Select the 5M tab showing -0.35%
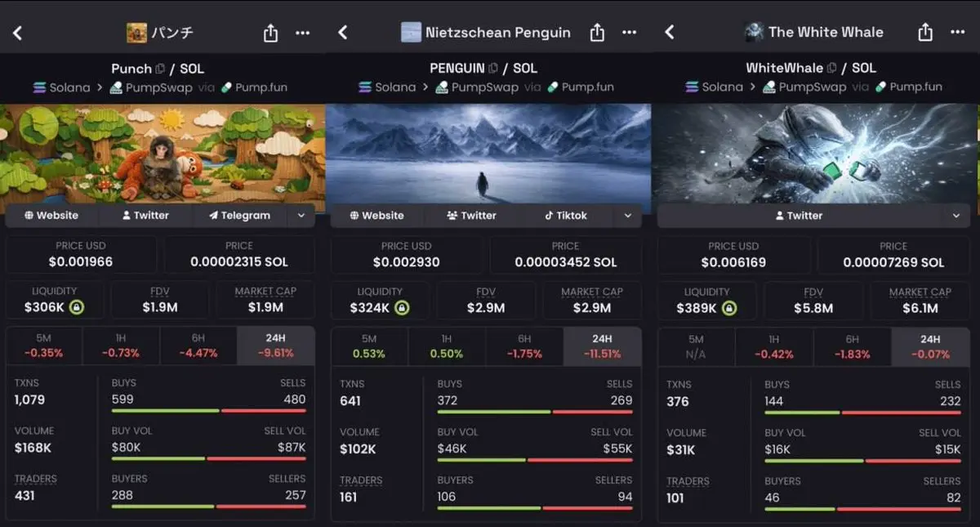The width and height of the screenshot is (980, 527). (44, 346)
